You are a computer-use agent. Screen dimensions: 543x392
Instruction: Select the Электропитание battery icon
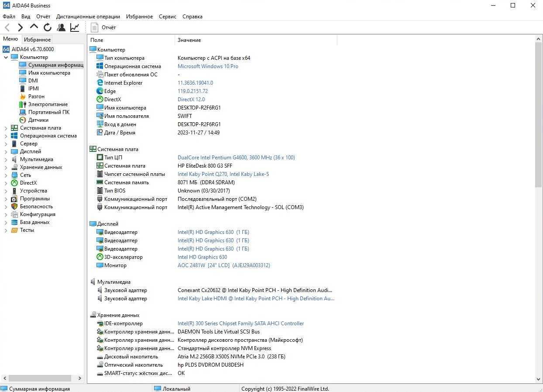pyautogui.click(x=23, y=104)
